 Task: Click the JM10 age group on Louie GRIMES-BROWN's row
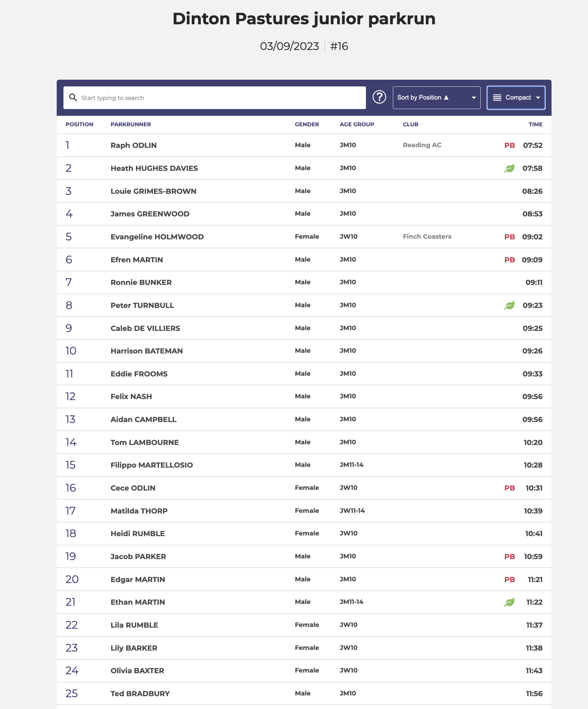(348, 191)
